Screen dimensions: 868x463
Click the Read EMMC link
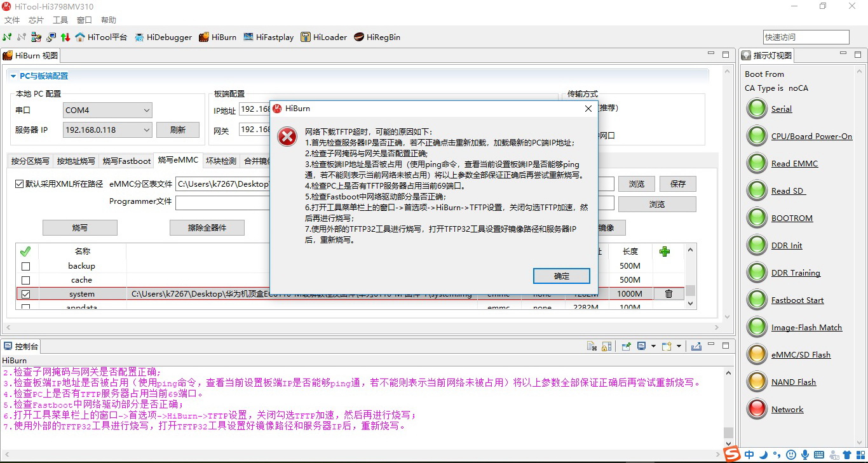click(x=794, y=163)
